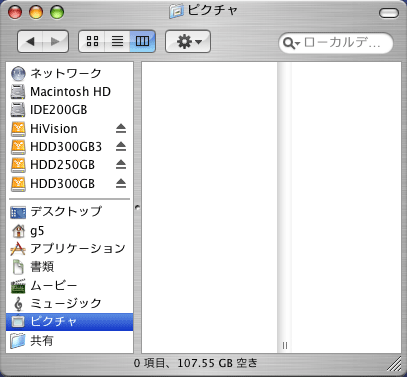407x377 pixels.
Task: Toggle toolbar with the pill button
Action: pos(389,13)
